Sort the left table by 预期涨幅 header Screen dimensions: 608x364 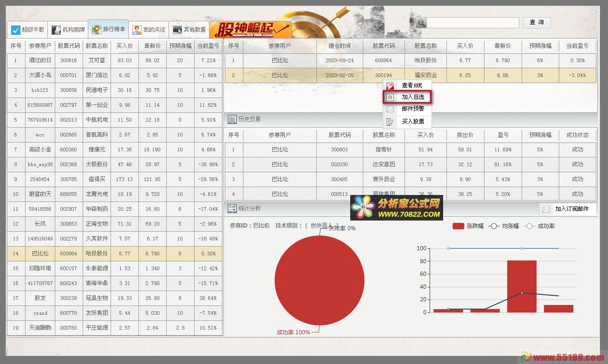[x=180, y=46]
